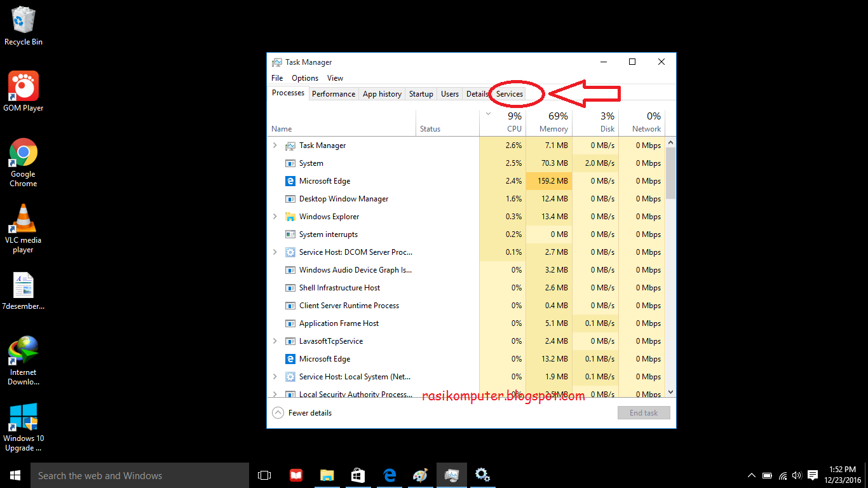Sort by the Disk column header
Image resolution: width=868 pixels, height=488 pixels.
pyautogui.click(x=595, y=122)
